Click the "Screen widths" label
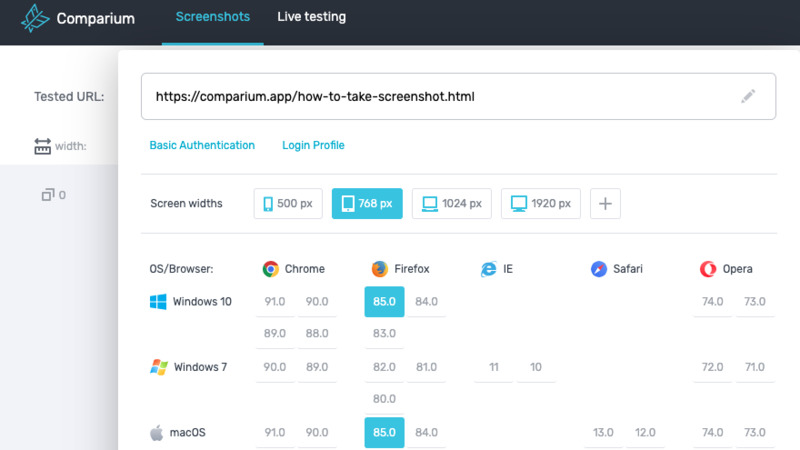800x450 pixels. tap(186, 204)
